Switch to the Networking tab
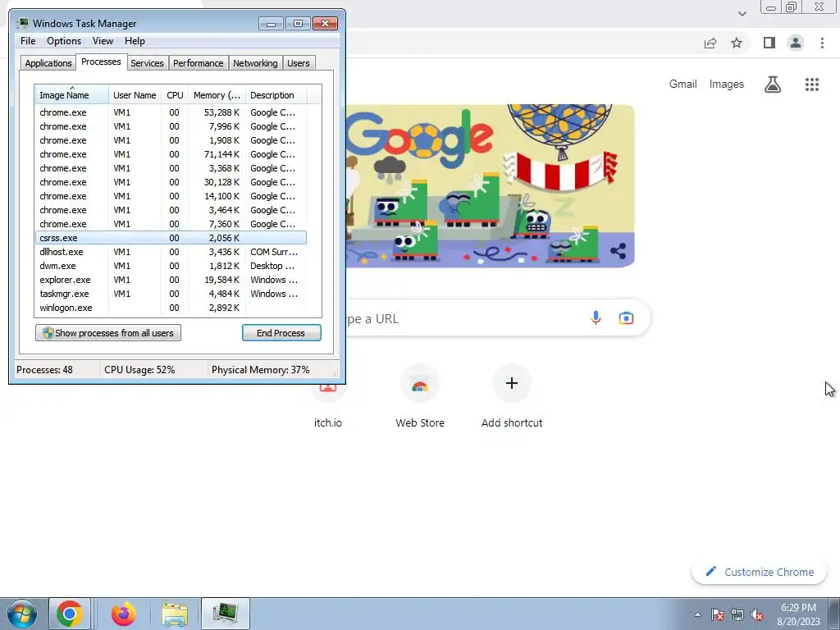The height and width of the screenshot is (630, 840). [x=255, y=63]
